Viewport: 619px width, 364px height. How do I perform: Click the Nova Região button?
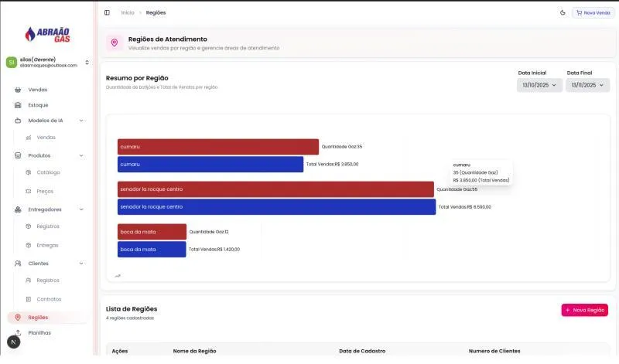pyautogui.click(x=584, y=310)
